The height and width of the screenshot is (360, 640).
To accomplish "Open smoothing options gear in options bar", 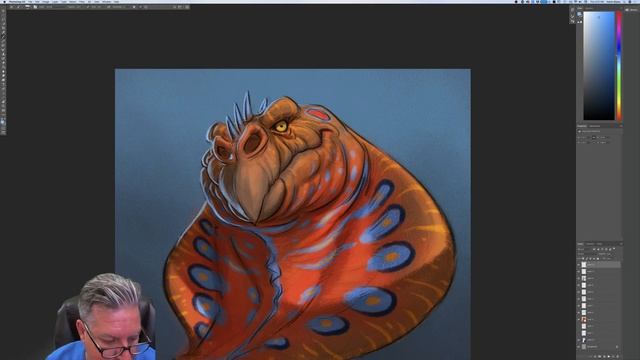I will coord(133,7).
